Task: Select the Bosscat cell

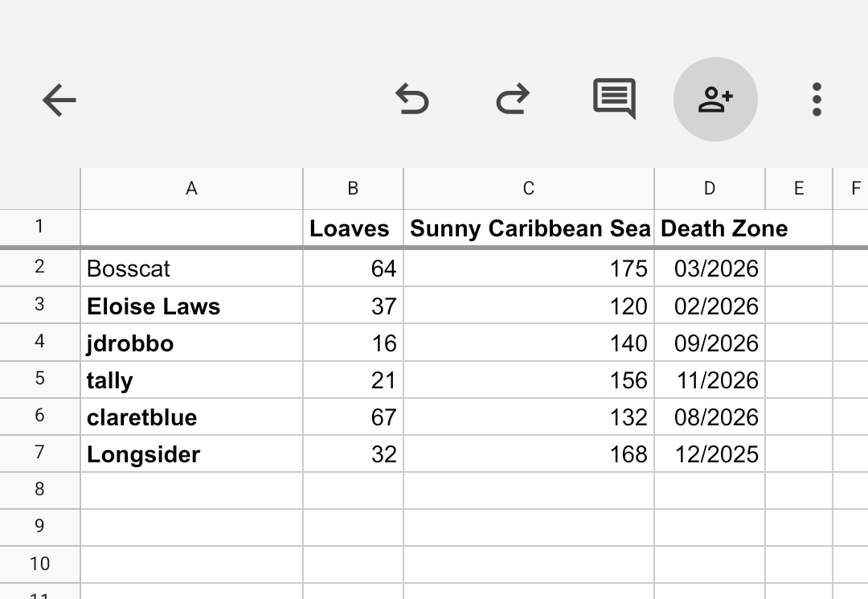Action: (191, 268)
